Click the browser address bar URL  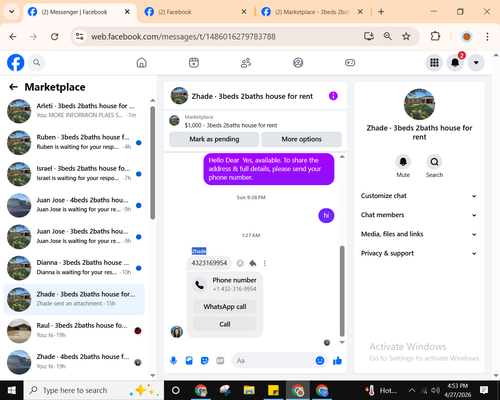(x=183, y=36)
